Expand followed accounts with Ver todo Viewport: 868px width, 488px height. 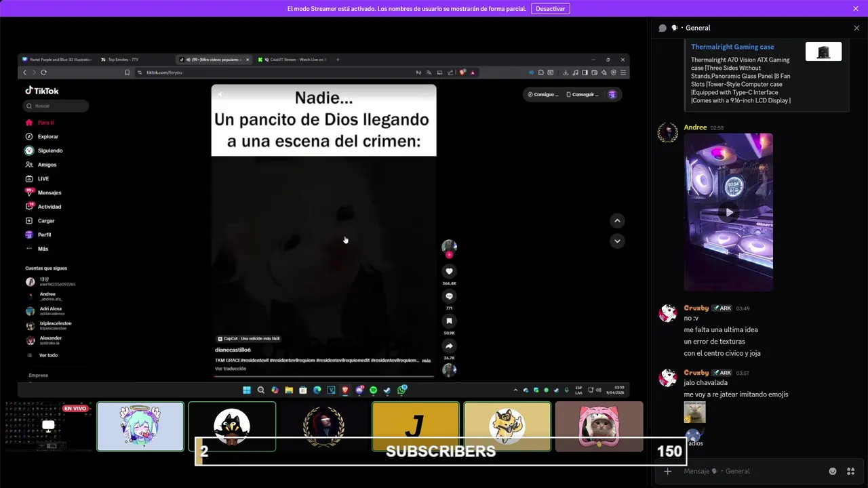(x=43, y=355)
